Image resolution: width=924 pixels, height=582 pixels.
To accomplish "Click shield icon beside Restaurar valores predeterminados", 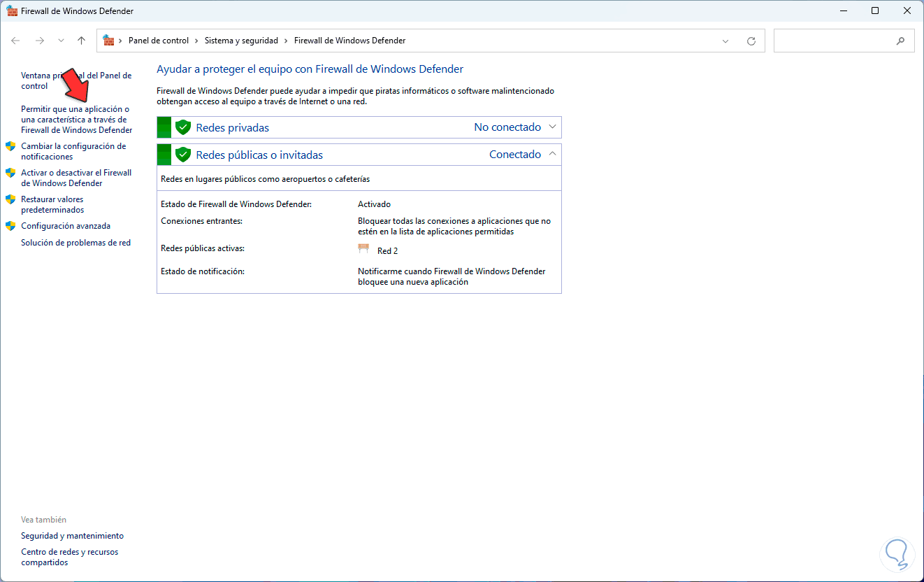I will [x=10, y=199].
